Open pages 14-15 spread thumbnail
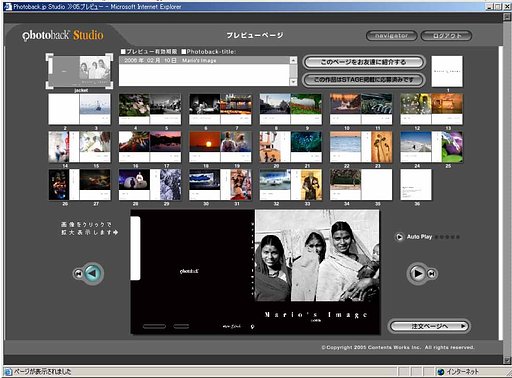512x378 pixels. tap(79, 147)
